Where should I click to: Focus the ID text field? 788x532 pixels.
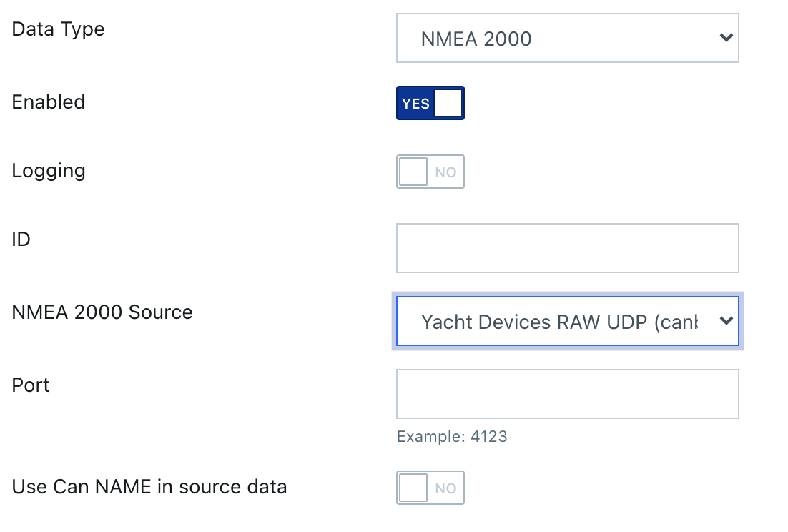[x=567, y=248]
